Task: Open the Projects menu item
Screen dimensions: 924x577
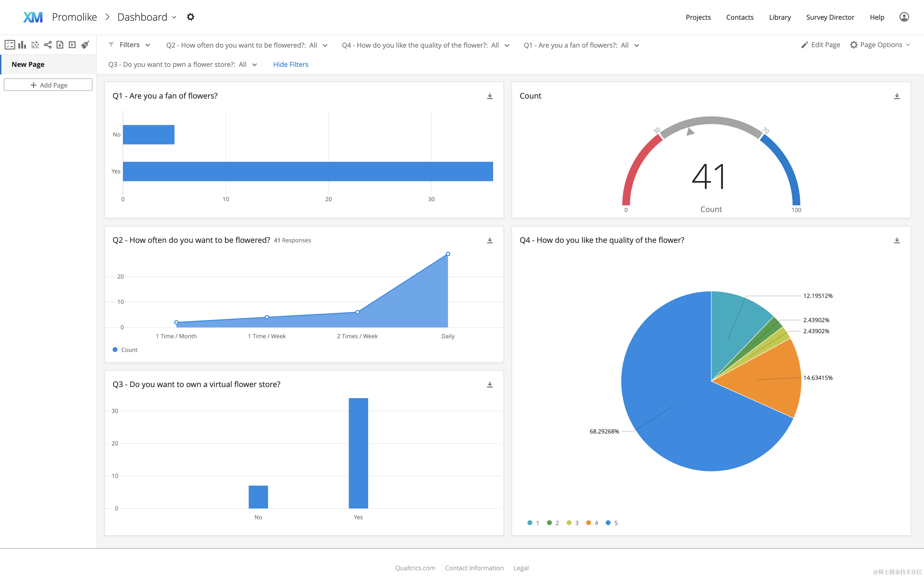Action: pyautogui.click(x=698, y=17)
